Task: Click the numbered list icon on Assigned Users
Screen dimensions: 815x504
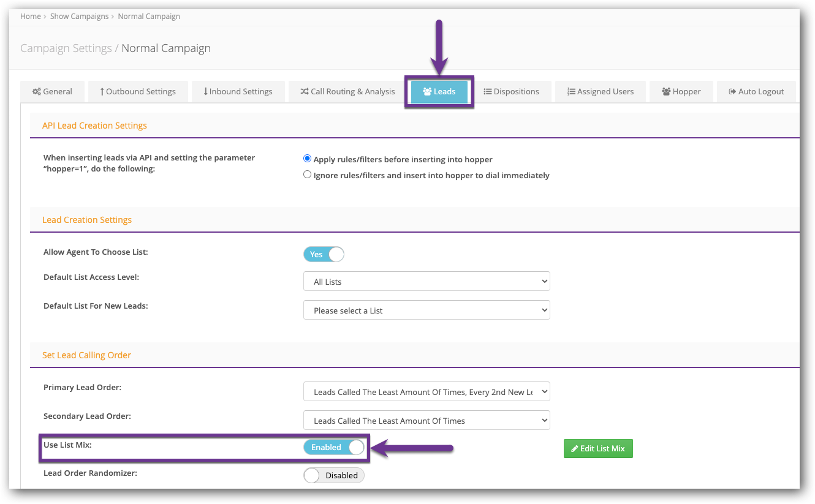Action: tap(571, 91)
